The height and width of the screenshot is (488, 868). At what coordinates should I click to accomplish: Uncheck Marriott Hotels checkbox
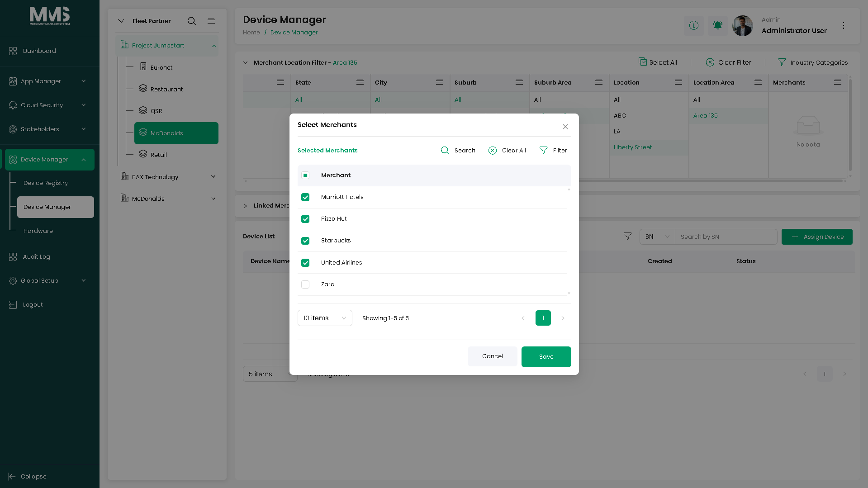tap(305, 198)
